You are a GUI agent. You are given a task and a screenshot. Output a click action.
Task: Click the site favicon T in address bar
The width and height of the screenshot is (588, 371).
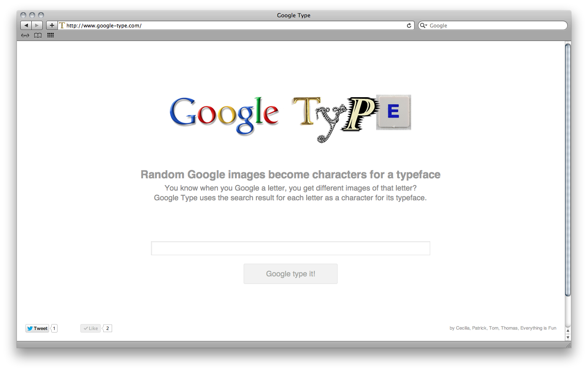[x=62, y=25]
